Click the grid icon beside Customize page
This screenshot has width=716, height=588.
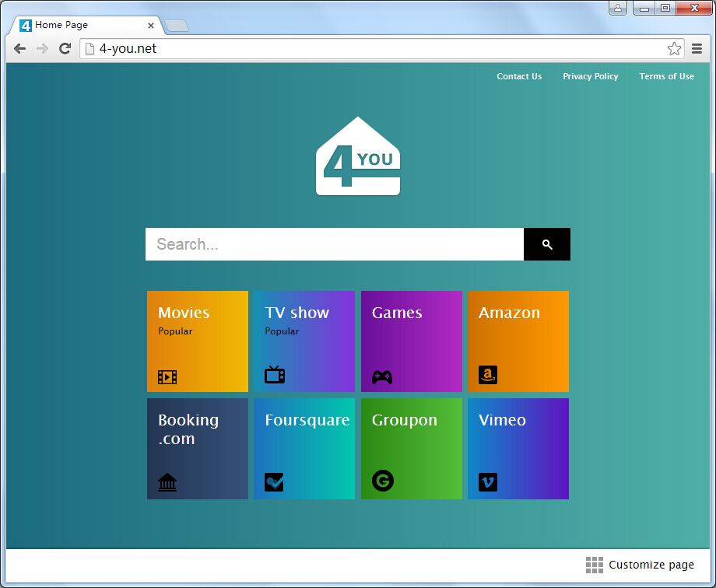click(x=594, y=565)
